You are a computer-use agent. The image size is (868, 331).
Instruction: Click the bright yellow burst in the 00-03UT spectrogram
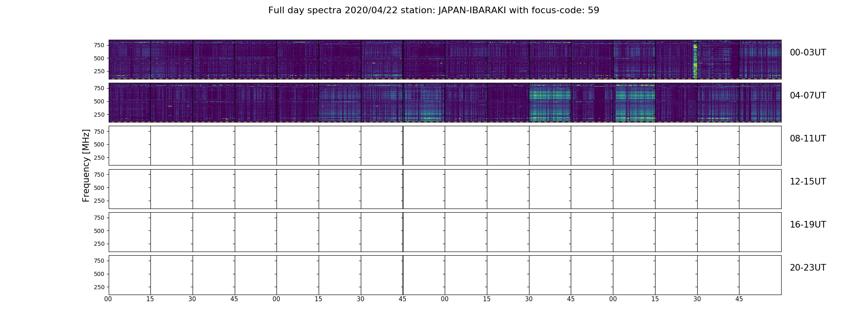tap(695, 60)
